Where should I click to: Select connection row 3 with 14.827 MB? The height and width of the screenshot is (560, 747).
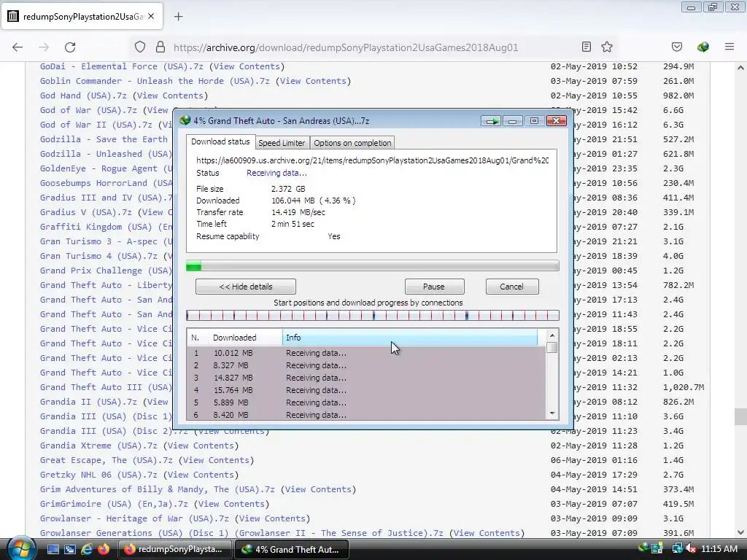366,378
